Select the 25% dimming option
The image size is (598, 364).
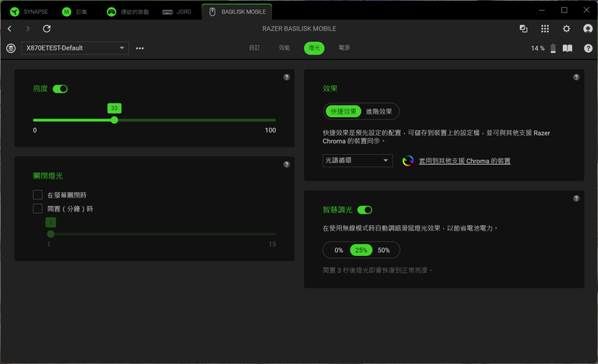click(x=361, y=250)
